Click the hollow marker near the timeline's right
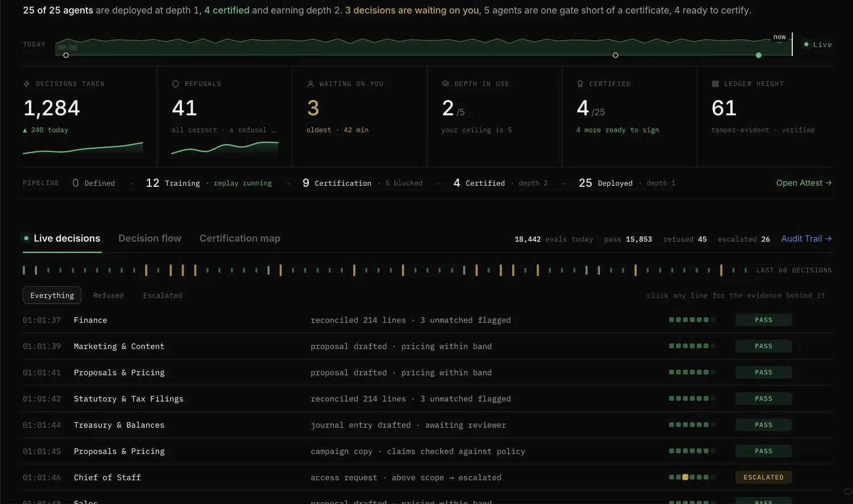Screen dimensions: 853x504 click(x=615, y=55)
